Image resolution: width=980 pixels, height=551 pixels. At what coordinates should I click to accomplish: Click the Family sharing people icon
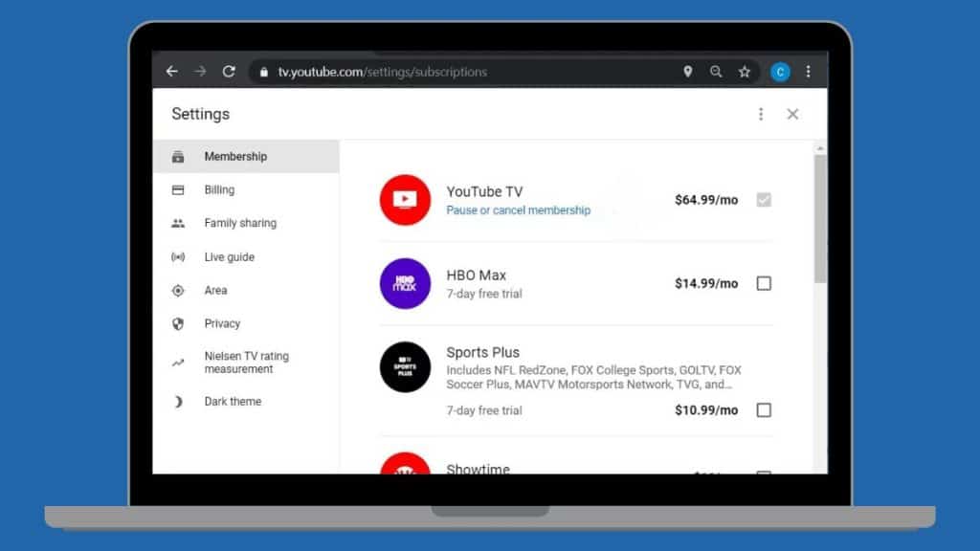click(178, 223)
